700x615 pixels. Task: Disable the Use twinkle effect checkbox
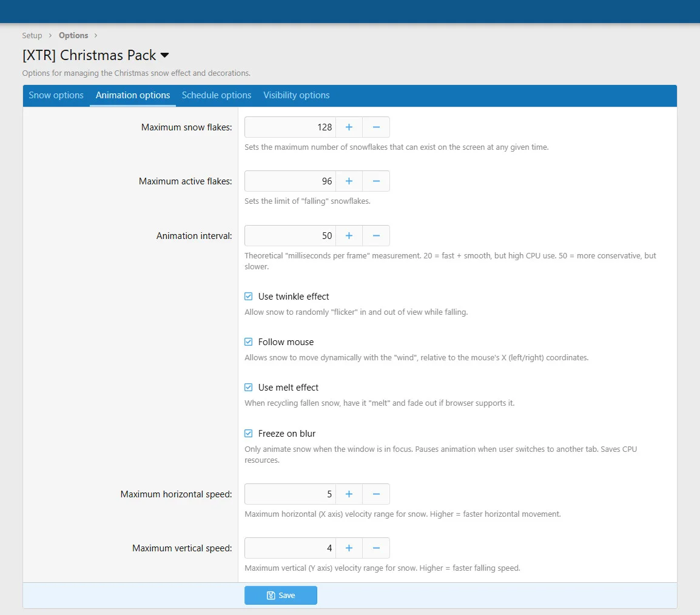click(x=249, y=297)
